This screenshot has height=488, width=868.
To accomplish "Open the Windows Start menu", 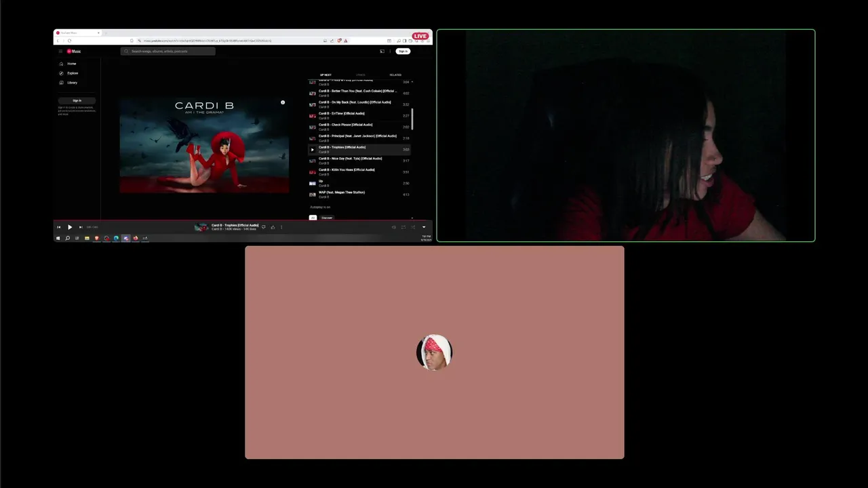I will pos(58,238).
